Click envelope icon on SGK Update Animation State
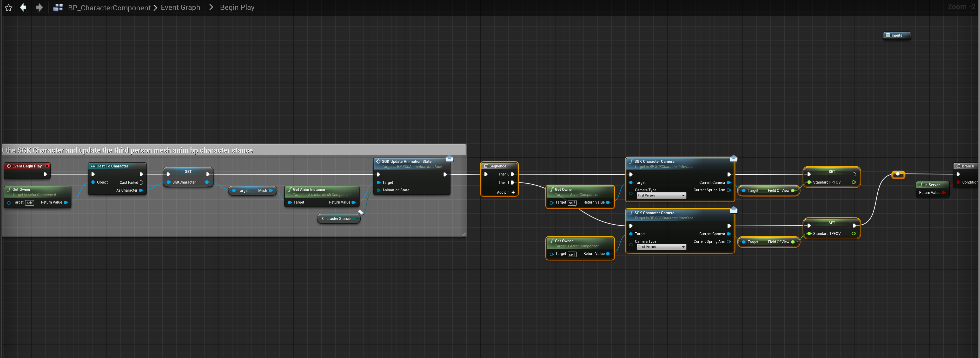Screen dimensions: 980x358 pos(449,158)
